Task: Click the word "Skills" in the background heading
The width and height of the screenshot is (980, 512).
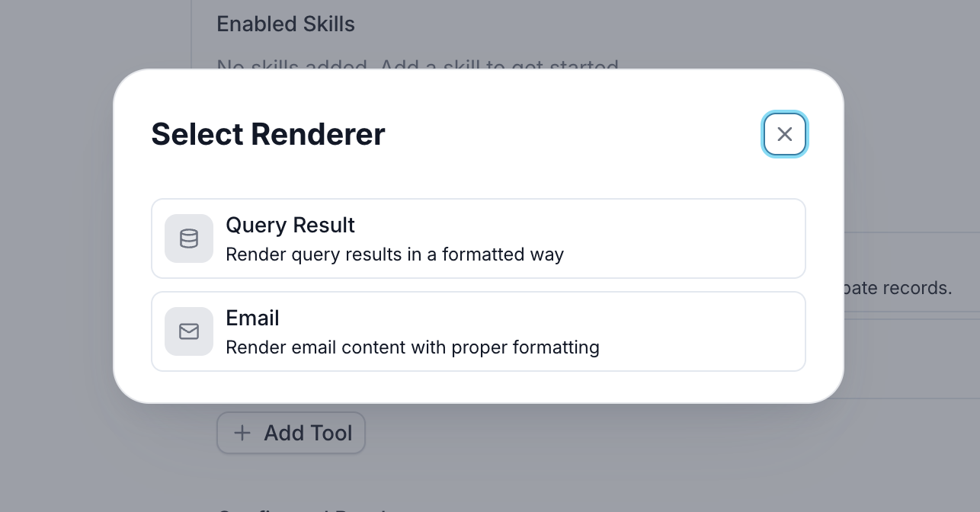Action: (328, 24)
